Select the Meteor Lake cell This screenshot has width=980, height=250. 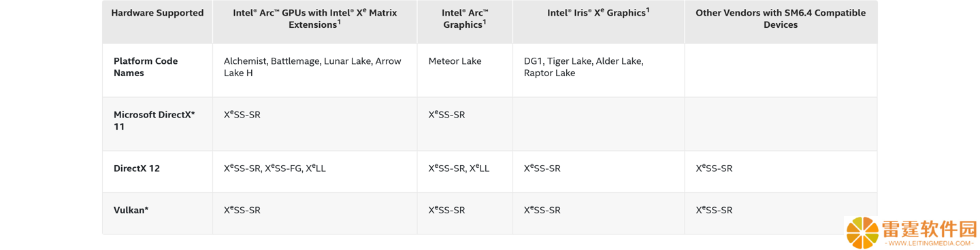[455, 61]
